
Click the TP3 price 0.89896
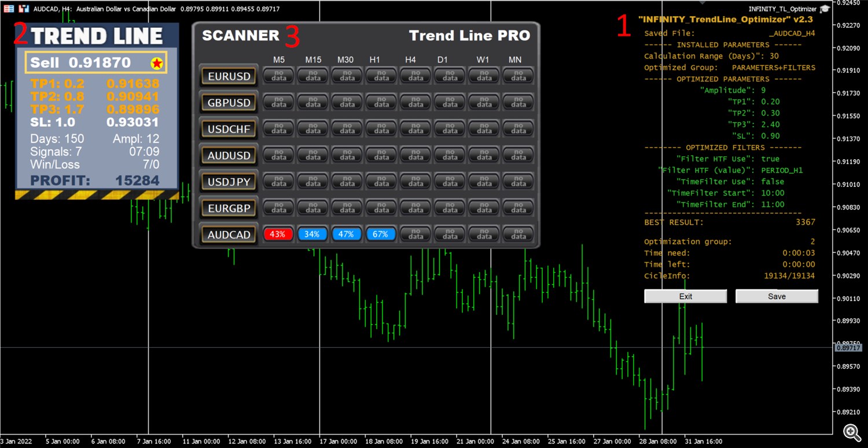pos(133,109)
